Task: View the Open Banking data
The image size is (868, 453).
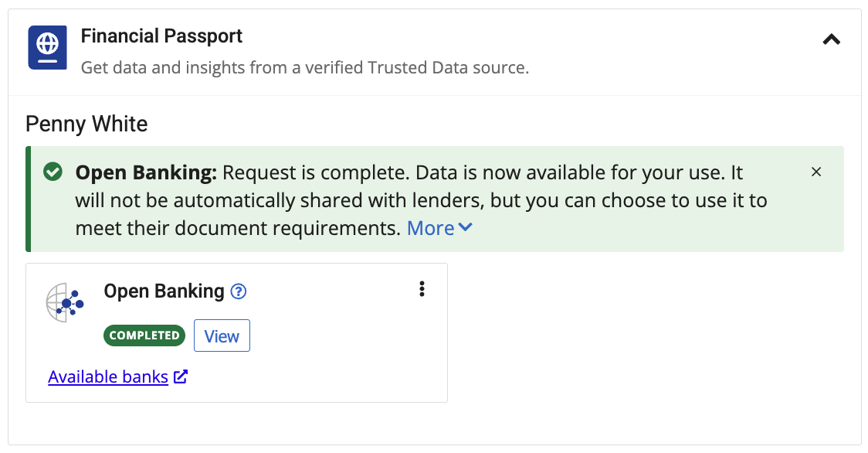Action: pyautogui.click(x=222, y=335)
